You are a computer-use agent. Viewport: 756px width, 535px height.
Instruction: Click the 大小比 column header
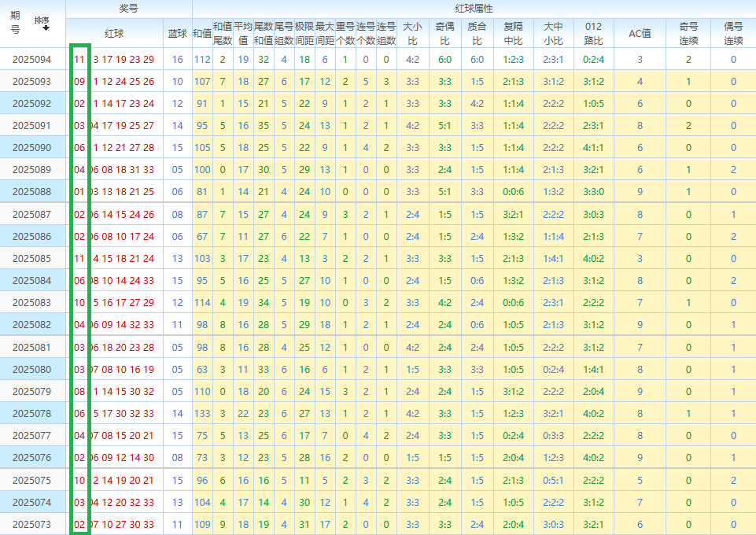(412, 33)
